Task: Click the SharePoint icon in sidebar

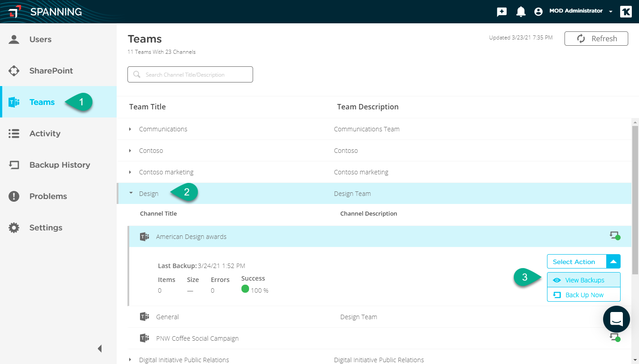Action: 14,70
